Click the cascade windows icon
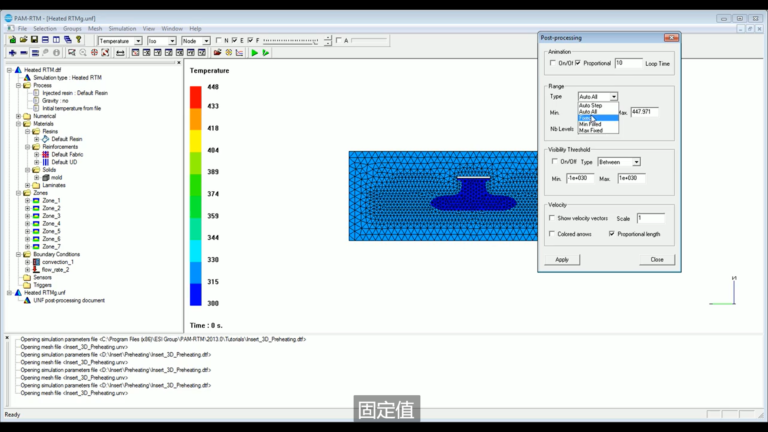 click(x=67, y=40)
